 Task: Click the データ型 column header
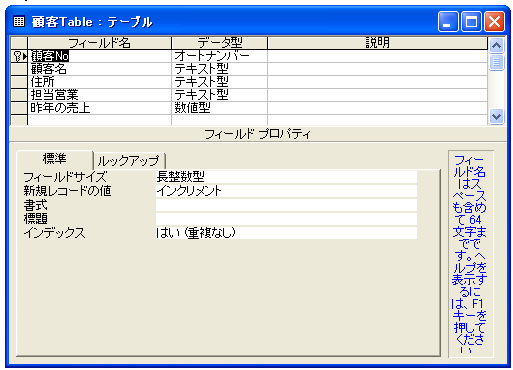tap(219, 43)
